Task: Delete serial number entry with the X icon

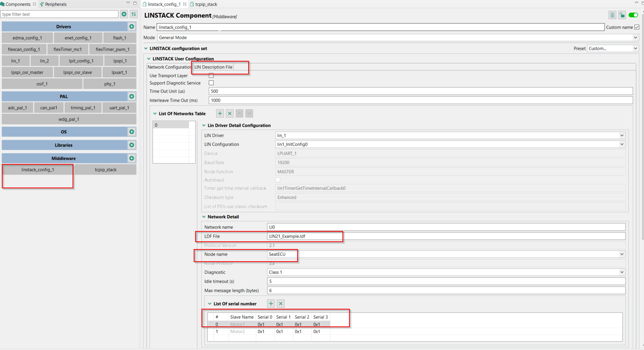Action: [281, 303]
